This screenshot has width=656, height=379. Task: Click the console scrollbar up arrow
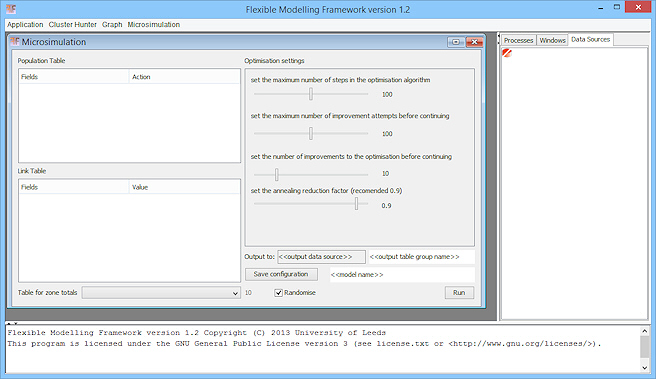644,331
